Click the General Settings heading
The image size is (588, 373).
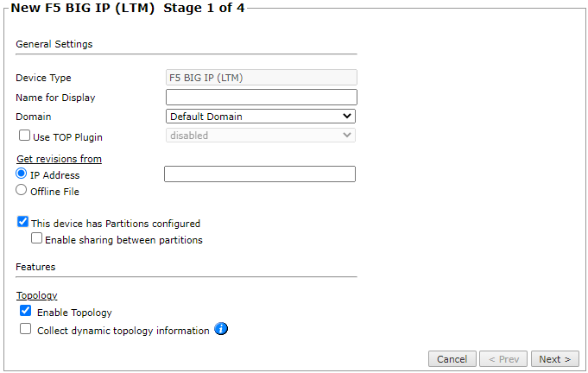(x=54, y=44)
